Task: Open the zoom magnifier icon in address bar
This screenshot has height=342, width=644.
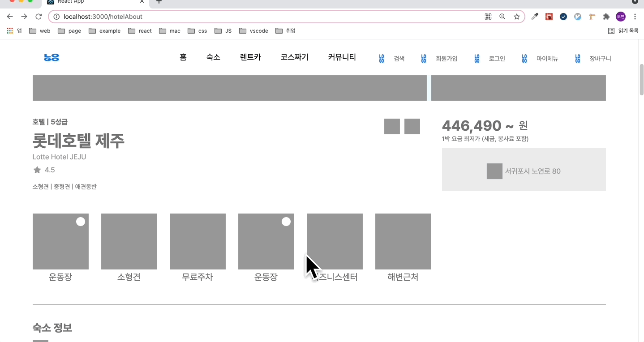Action: [x=502, y=17]
